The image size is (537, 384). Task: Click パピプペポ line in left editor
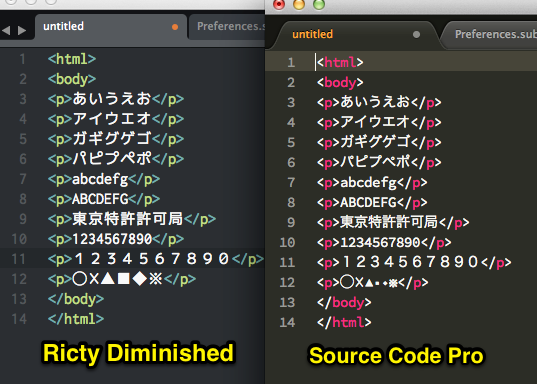[x=116, y=159]
